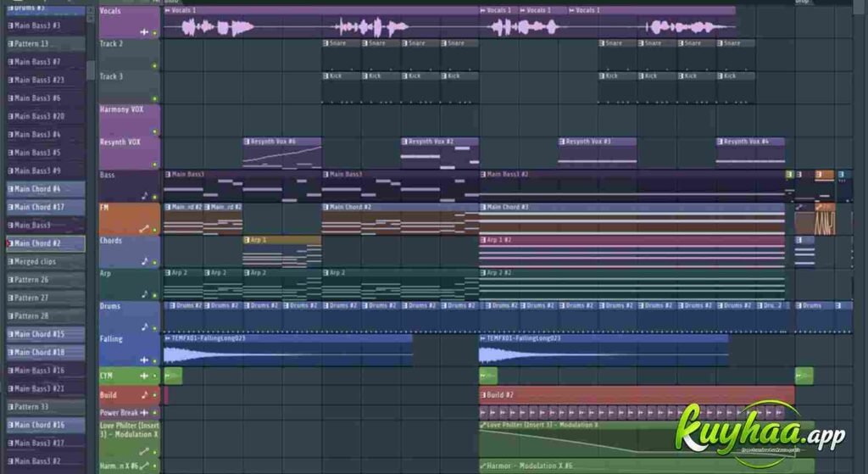This screenshot has width=868, height=474.
Task: Click the audio icon on the Falling track
Action: click(144, 360)
